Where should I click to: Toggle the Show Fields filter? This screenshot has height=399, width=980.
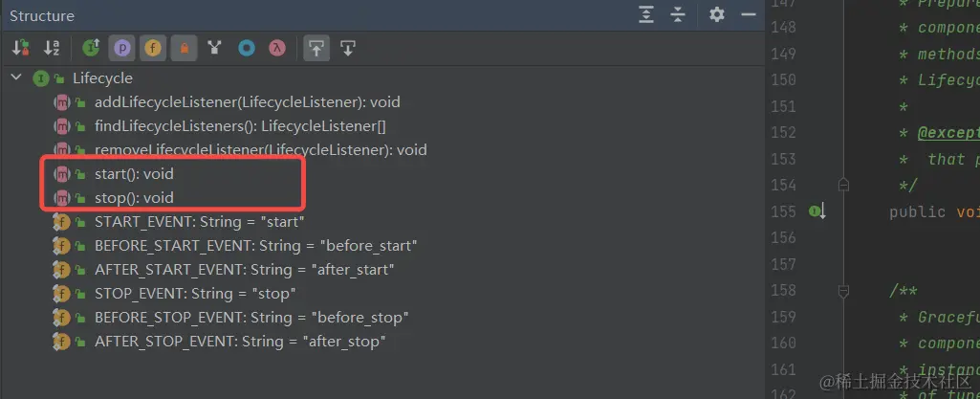(152, 48)
